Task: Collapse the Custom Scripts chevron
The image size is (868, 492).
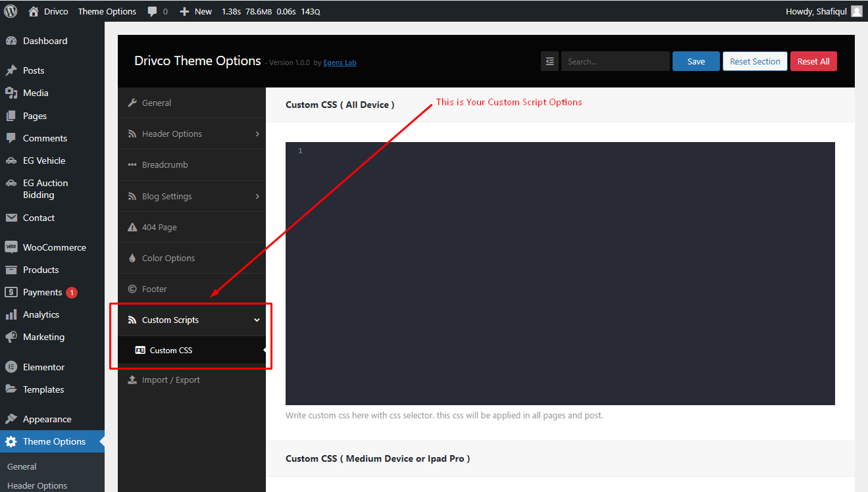Action: pyautogui.click(x=257, y=320)
